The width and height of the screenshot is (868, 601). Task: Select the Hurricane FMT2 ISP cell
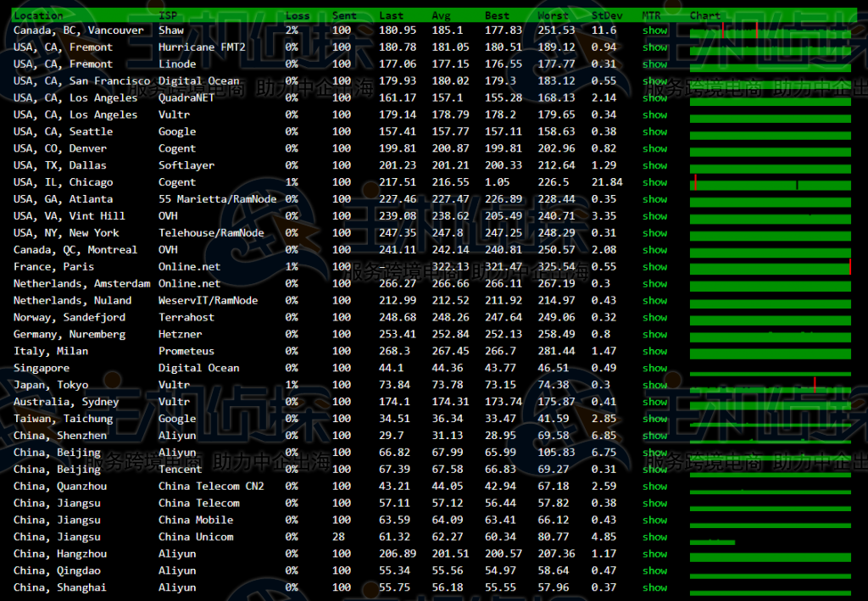click(x=202, y=47)
